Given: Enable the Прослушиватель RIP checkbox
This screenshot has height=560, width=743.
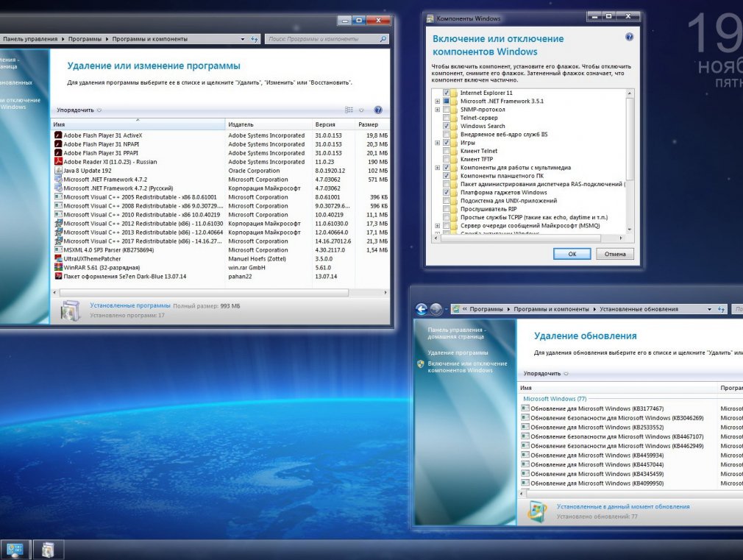Looking at the screenshot, I should click(446, 209).
